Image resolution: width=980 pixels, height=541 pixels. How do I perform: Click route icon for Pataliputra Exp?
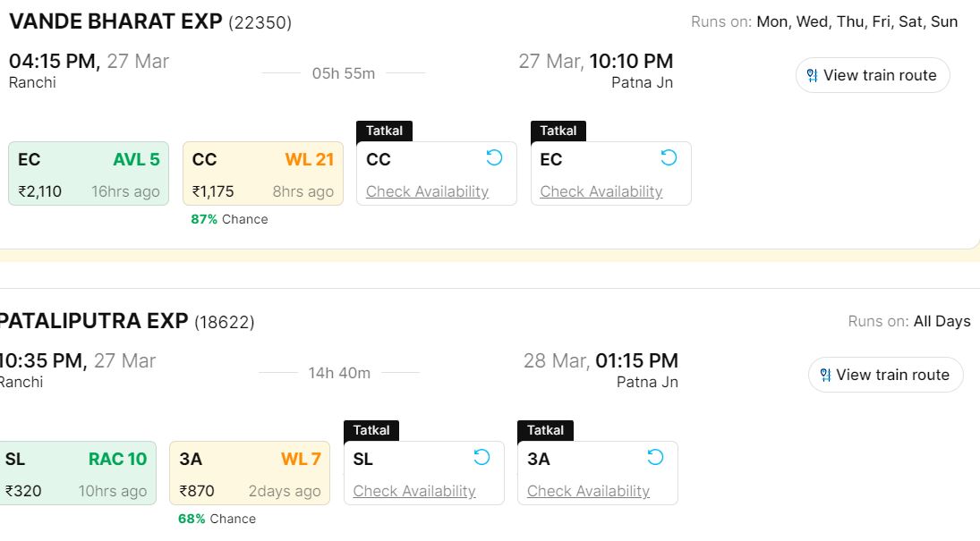click(825, 376)
